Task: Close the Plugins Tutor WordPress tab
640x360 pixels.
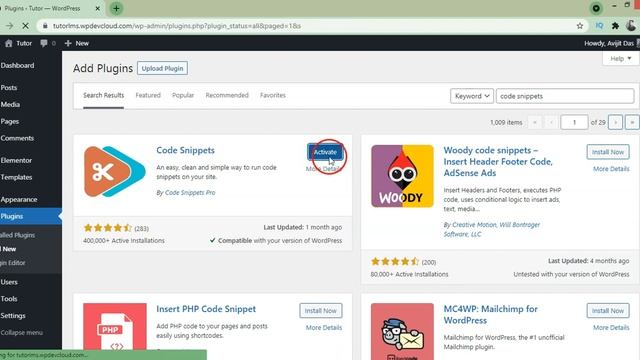Action: click(x=98, y=8)
